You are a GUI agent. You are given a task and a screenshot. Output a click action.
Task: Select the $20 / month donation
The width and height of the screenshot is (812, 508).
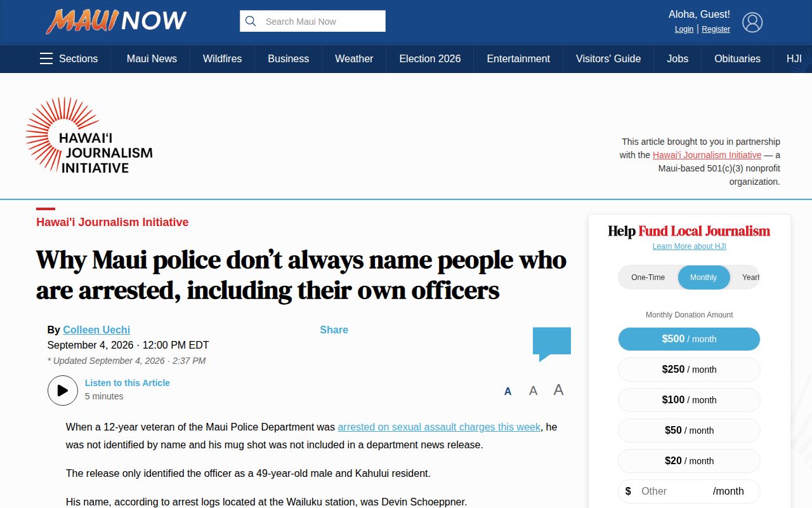(689, 461)
